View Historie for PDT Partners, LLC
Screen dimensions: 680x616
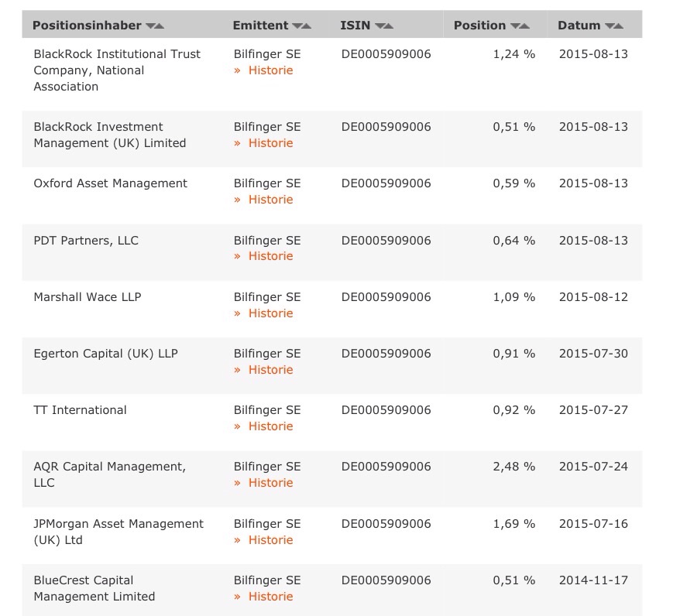(x=270, y=256)
